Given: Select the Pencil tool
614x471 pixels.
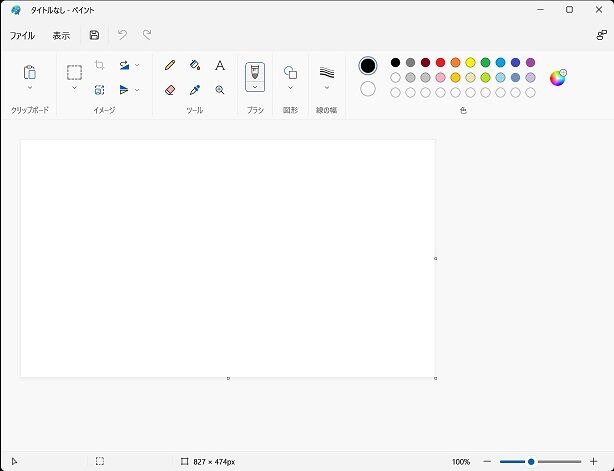Looking at the screenshot, I should click(x=170, y=65).
